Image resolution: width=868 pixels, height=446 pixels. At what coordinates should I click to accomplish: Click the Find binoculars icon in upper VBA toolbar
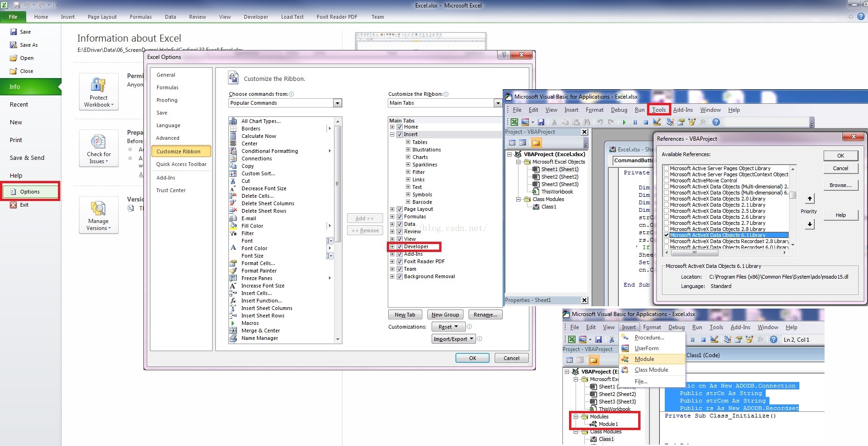click(x=587, y=122)
